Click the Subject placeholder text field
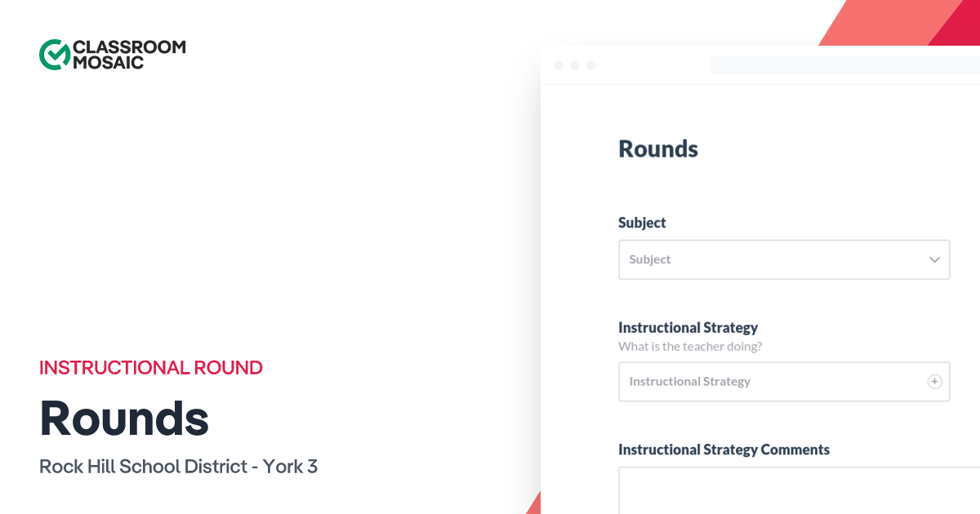Screen dimensions: 980x514 click(735, 259)
